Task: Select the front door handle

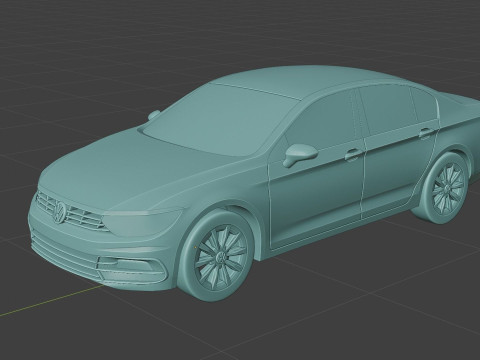Action: pos(353,154)
